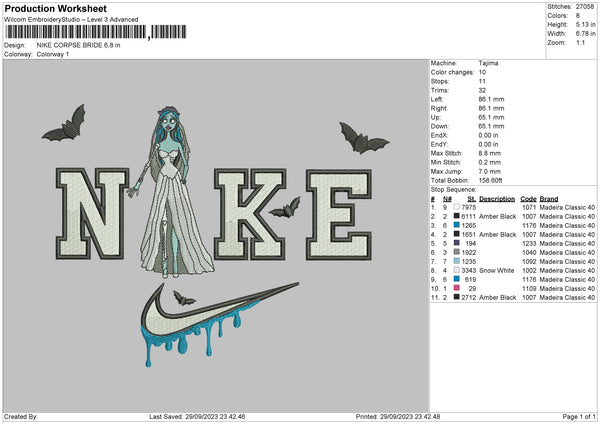Click the letter E in design preview
This screenshot has height=424, width=600.
coord(339,215)
